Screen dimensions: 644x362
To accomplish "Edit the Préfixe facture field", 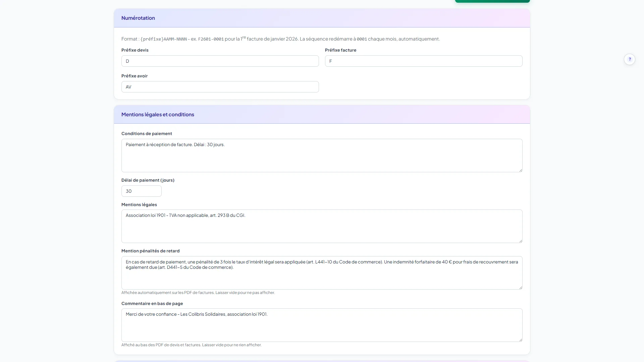I will pos(424,61).
